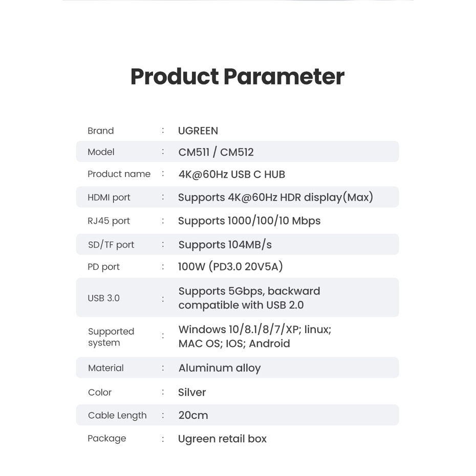Click the Supported system label
This screenshot has height=476, width=476.
[x=111, y=337]
